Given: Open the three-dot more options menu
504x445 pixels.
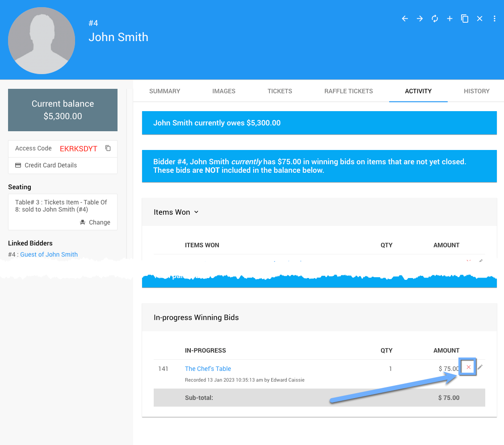Looking at the screenshot, I should tap(494, 19).
